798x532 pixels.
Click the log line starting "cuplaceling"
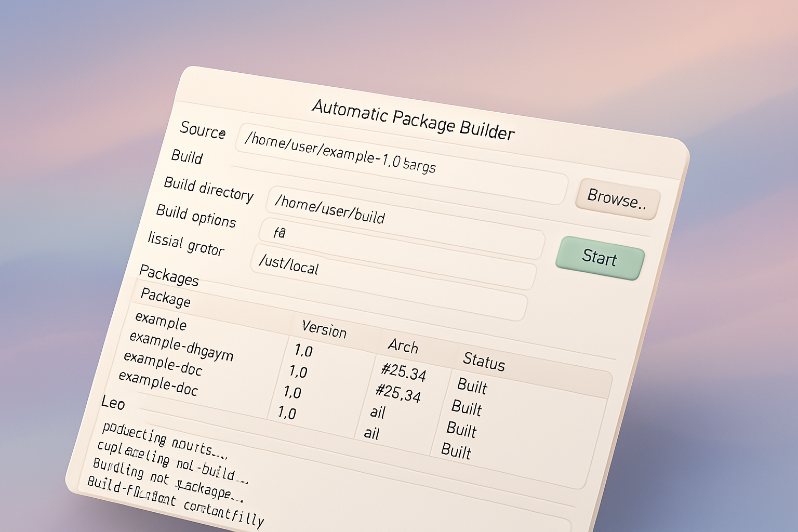click(172, 462)
